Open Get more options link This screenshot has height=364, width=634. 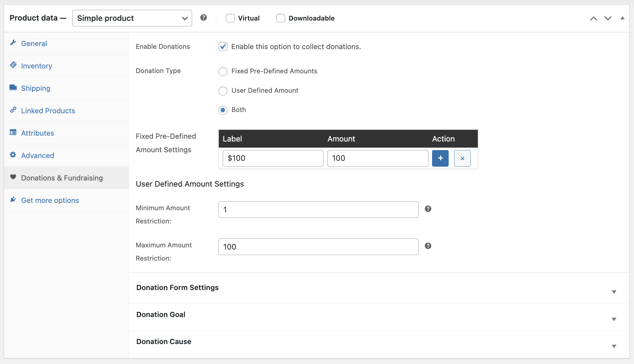click(50, 200)
